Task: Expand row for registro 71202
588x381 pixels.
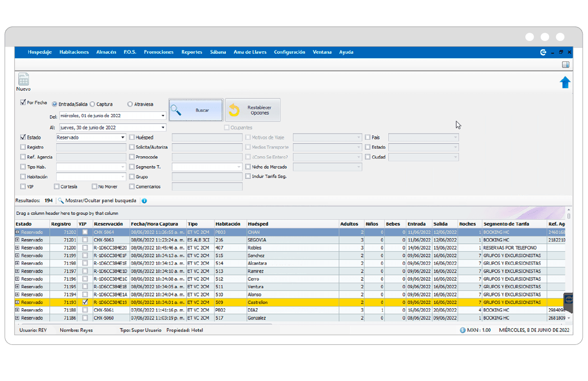Action: point(18,232)
